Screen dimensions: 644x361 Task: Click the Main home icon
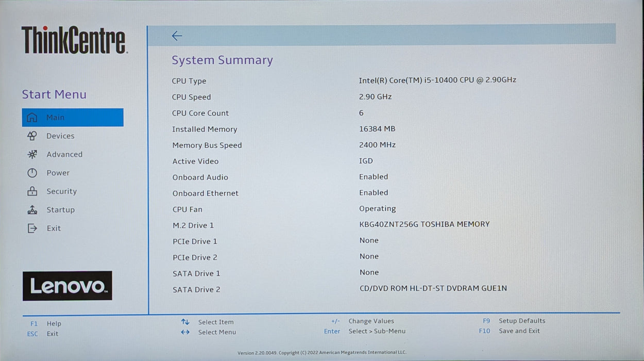coord(32,118)
